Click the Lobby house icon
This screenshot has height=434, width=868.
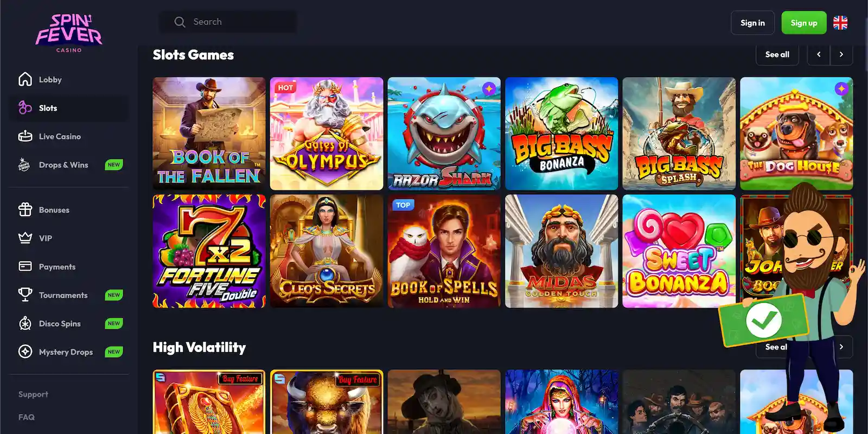click(x=25, y=79)
